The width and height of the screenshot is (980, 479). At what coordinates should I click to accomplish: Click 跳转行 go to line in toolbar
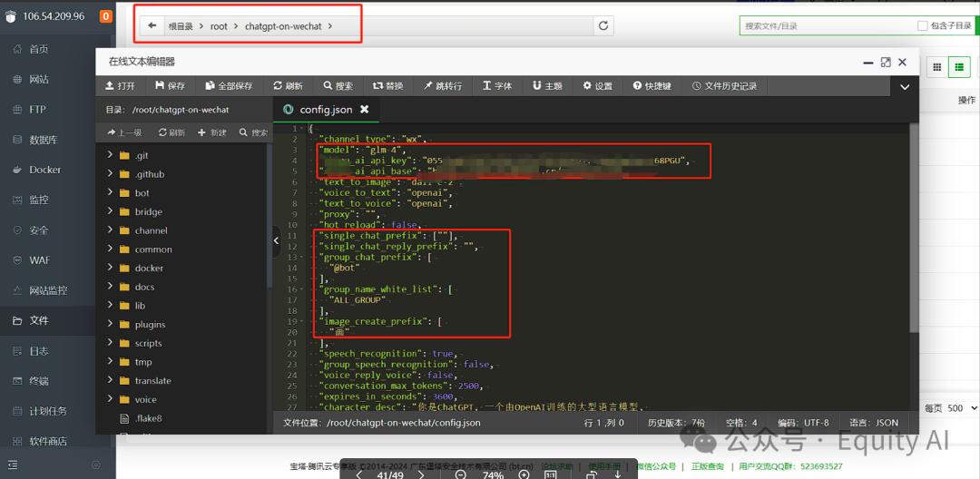443,86
